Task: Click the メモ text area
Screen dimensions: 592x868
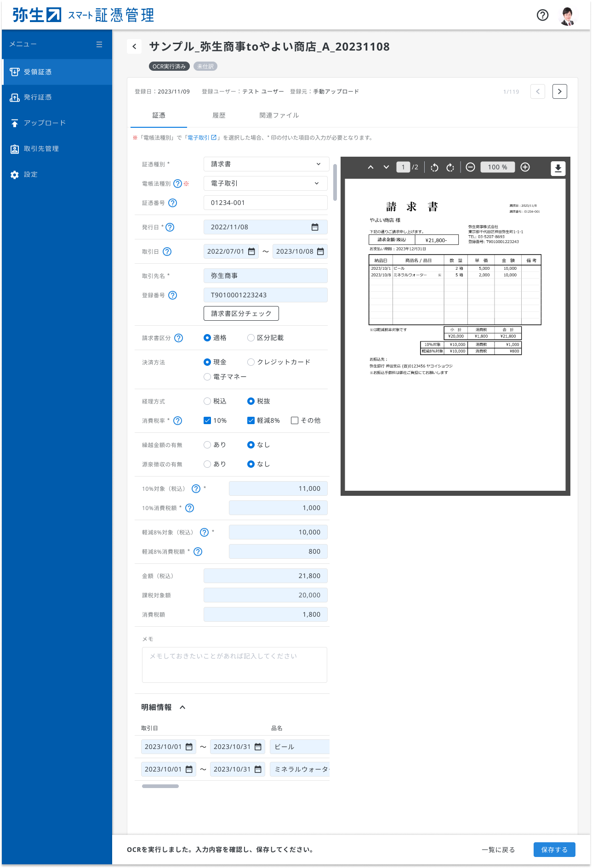Action: tap(234, 665)
